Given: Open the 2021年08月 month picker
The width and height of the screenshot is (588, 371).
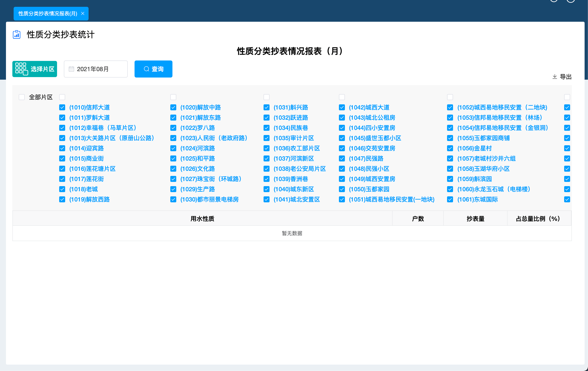Looking at the screenshot, I should click(x=96, y=69).
